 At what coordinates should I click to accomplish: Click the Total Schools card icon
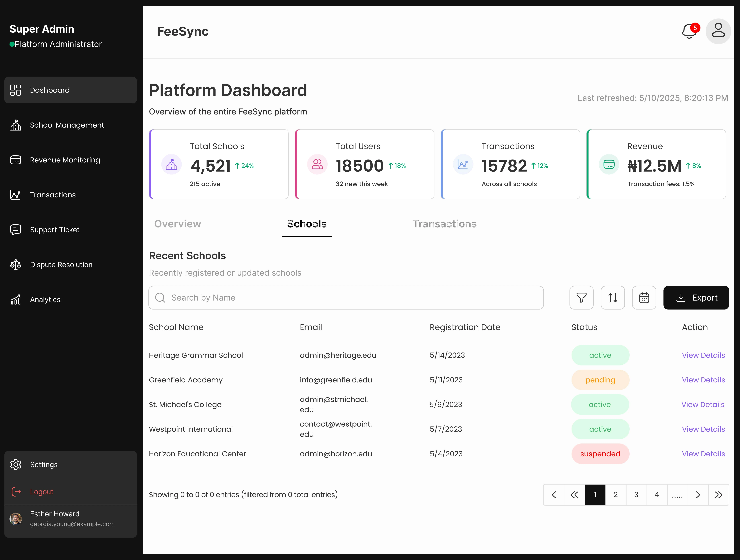(x=172, y=164)
